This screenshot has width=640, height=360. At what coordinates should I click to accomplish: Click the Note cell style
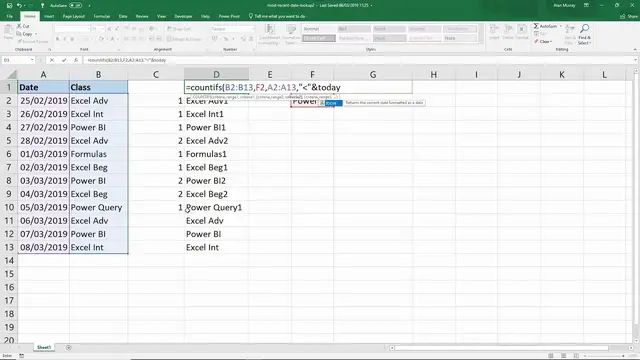(x=460, y=38)
